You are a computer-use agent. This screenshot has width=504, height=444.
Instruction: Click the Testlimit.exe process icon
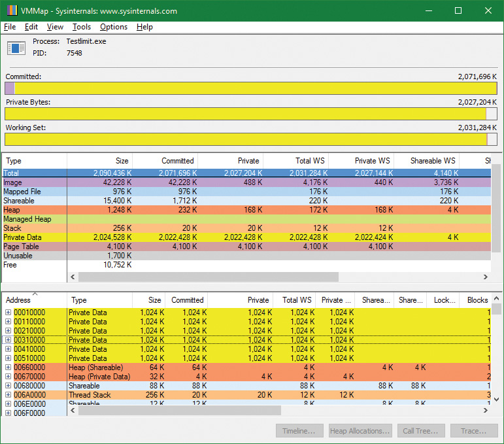[x=16, y=47]
